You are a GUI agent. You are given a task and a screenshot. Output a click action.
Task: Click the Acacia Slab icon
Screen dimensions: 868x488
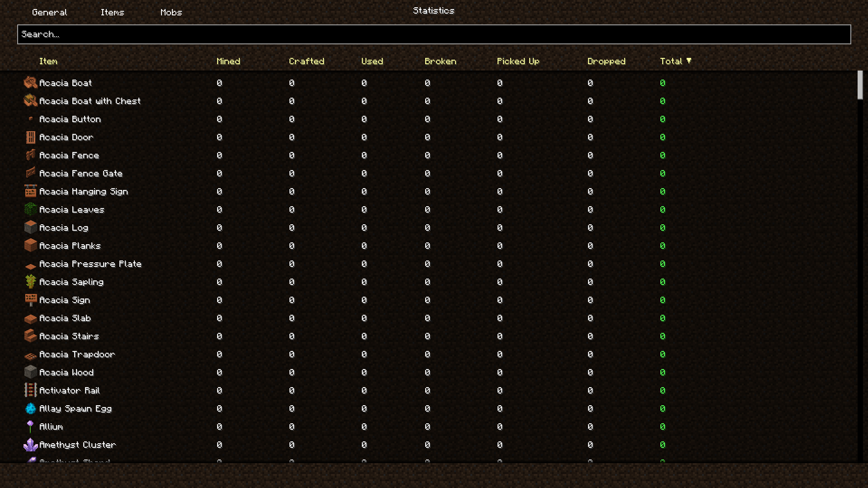point(30,319)
